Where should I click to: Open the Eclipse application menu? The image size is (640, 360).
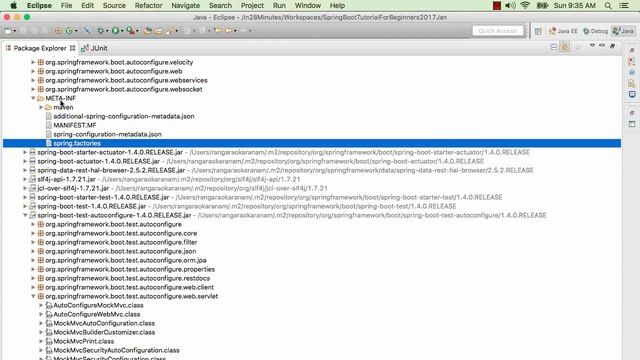click(39, 6)
